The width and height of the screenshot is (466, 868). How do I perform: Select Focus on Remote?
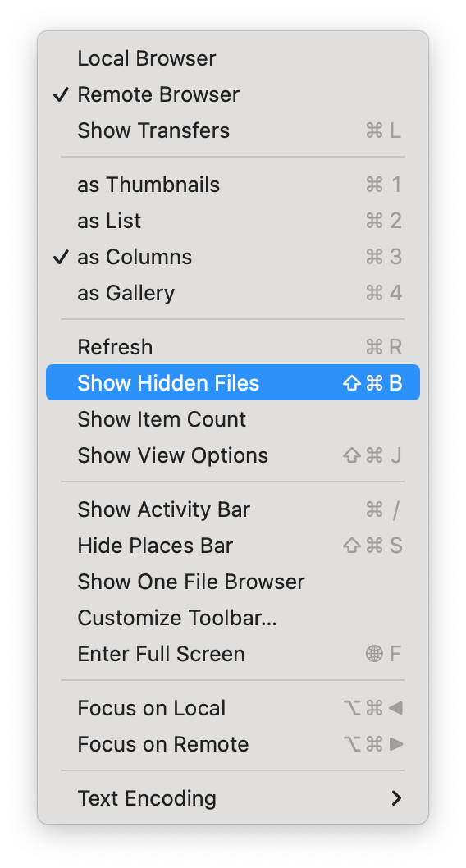pos(232,744)
